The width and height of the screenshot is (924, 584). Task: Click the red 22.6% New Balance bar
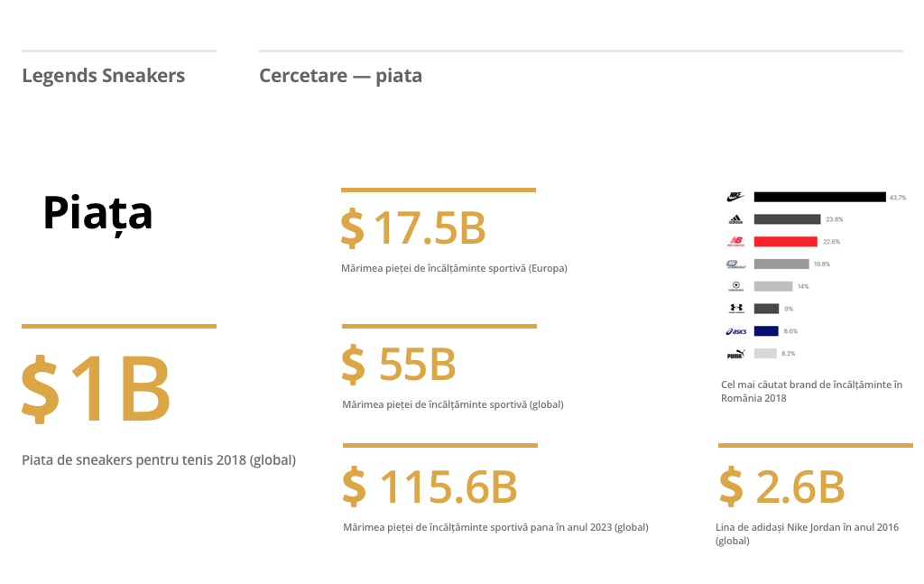785,242
